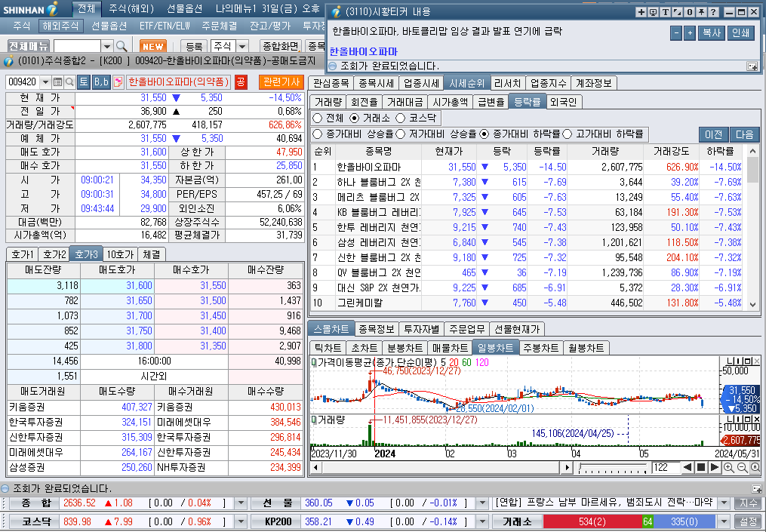
Task: Close the price chart pane with X icon
Action: click(757, 361)
